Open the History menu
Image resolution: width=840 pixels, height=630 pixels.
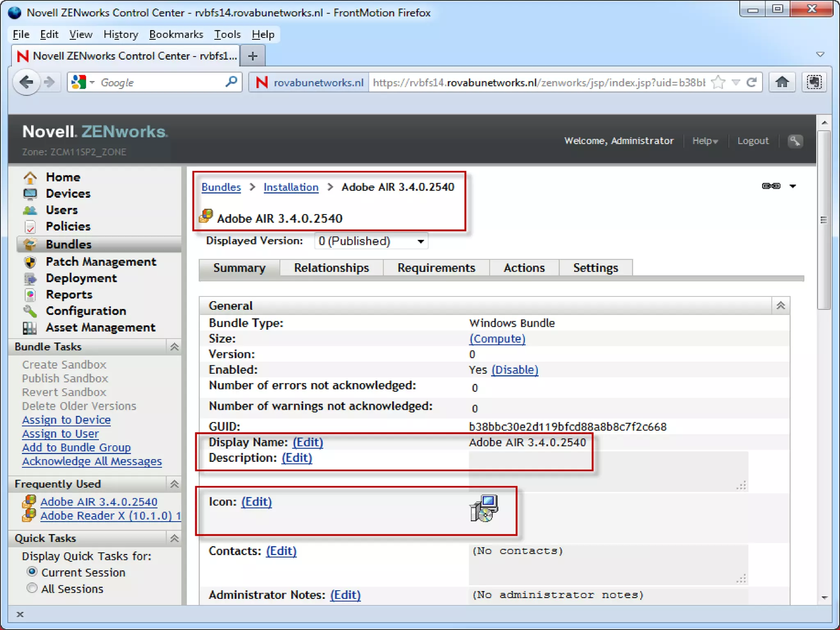tap(121, 34)
